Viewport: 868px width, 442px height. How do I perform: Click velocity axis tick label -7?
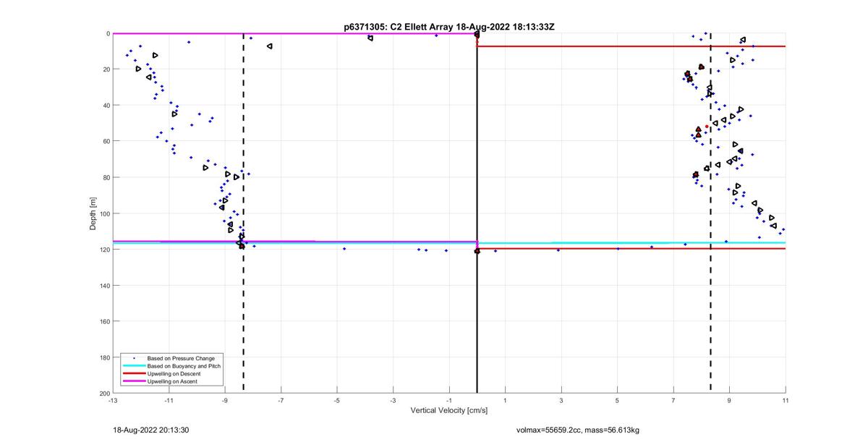[x=281, y=400]
